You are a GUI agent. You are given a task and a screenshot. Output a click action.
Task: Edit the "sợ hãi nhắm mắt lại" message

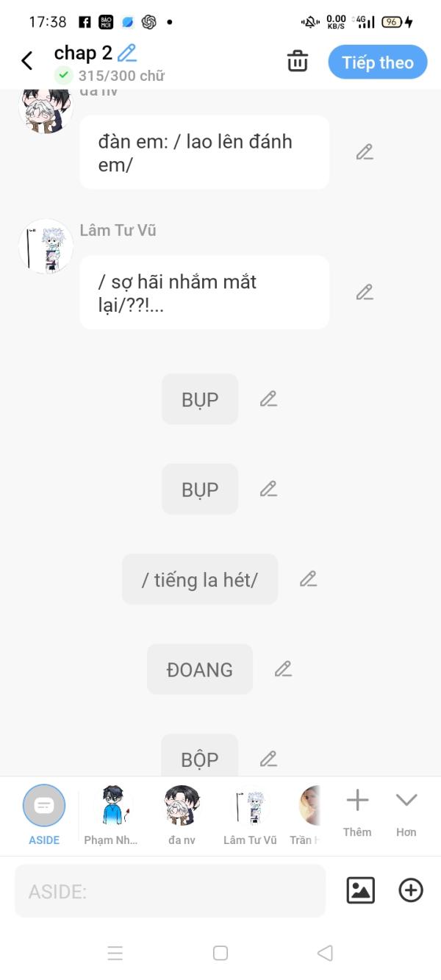[x=365, y=292]
